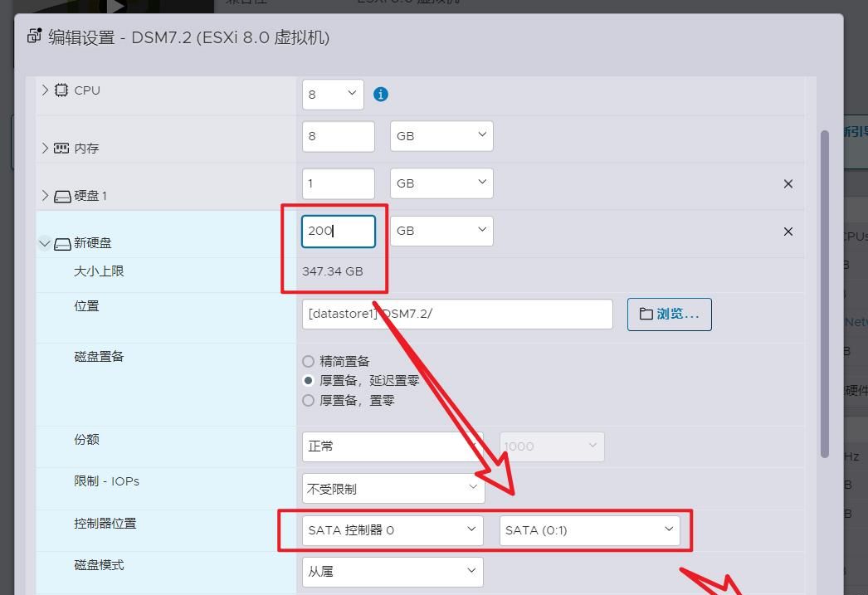The width and height of the screenshot is (868, 595).
Task: Select 厚置备，延迟置零 radio button
Action: [309, 381]
